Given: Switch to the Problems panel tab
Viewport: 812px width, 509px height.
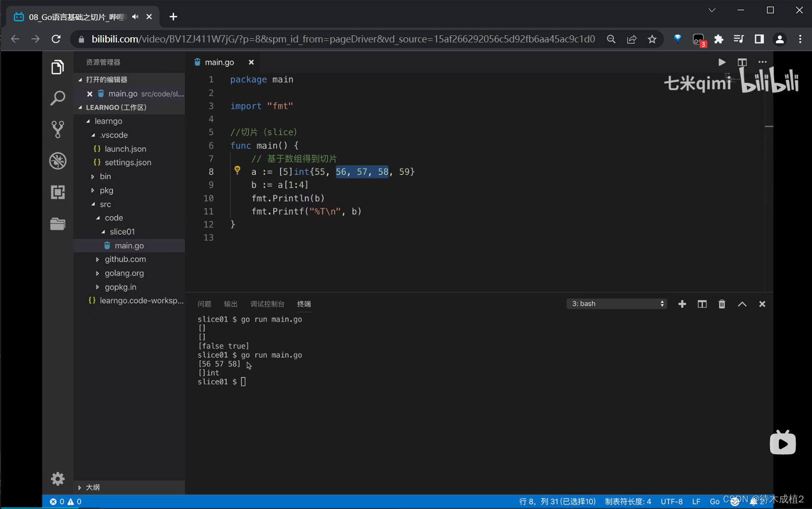Looking at the screenshot, I should [204, 304].
